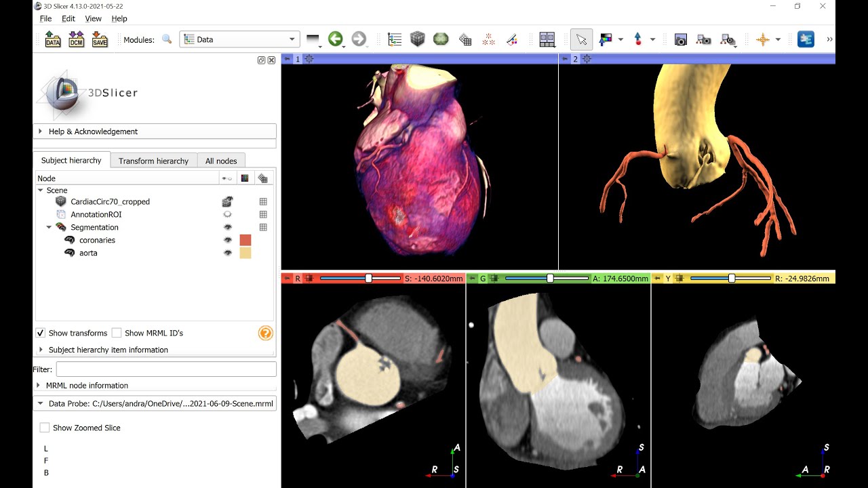Click the pin icon of 3D view 1
The height and width of the screenshot is (488, 868).
pyautogui.click(x=287, y=59)
